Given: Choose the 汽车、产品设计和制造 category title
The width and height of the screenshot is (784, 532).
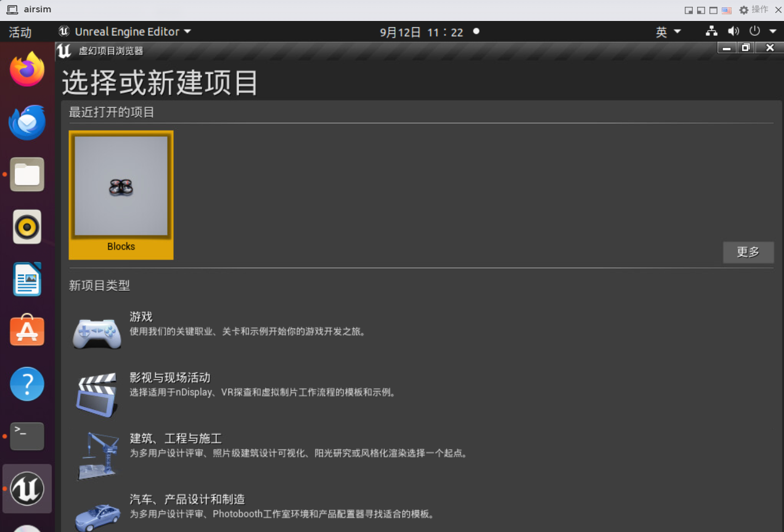Looking at the screenshot, I should (x=187, y=499).
